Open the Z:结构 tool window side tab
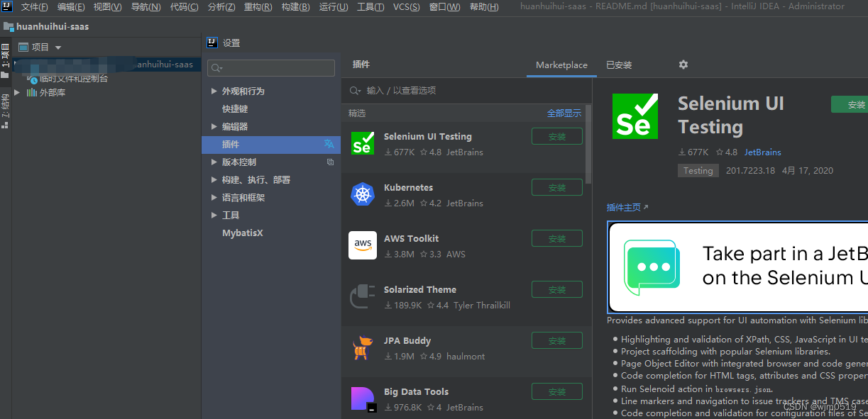Image resolution: width=868 pixels, height=419 pixels. click(x=6, y=111)
